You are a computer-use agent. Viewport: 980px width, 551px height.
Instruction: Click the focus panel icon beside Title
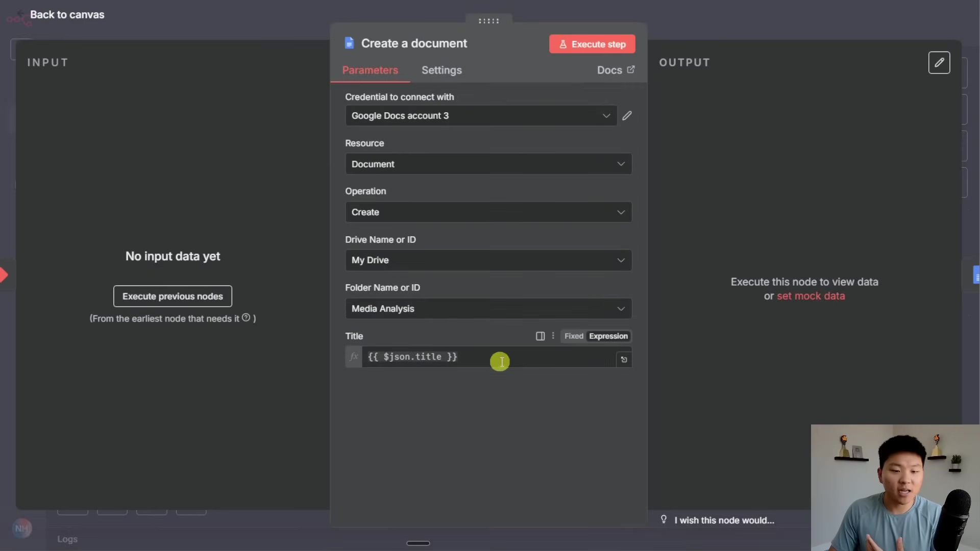(x=540, y=336)
